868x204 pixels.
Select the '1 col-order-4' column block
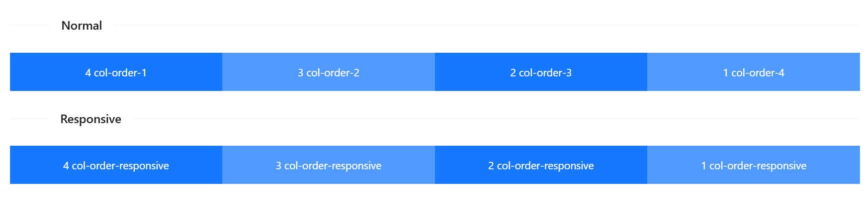(x=753, y=72)
